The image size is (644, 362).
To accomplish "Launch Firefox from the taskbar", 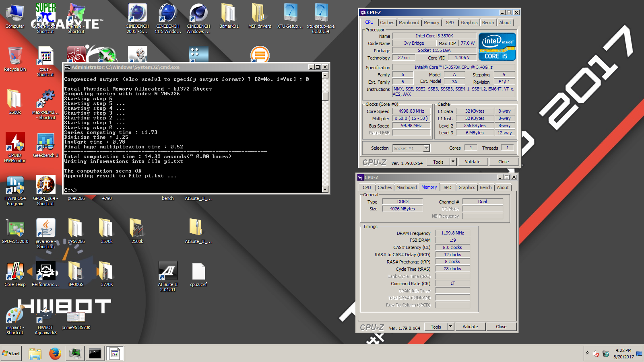I will point(55,354).
